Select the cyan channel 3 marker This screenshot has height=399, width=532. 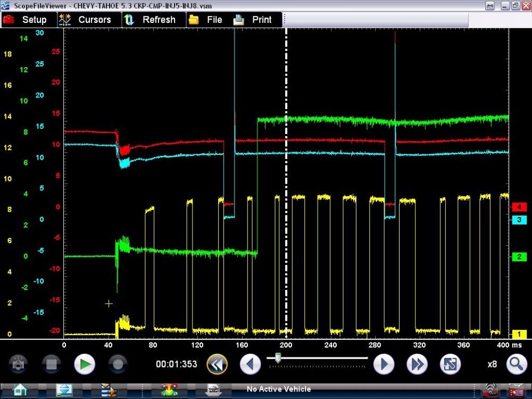[519, 220]
